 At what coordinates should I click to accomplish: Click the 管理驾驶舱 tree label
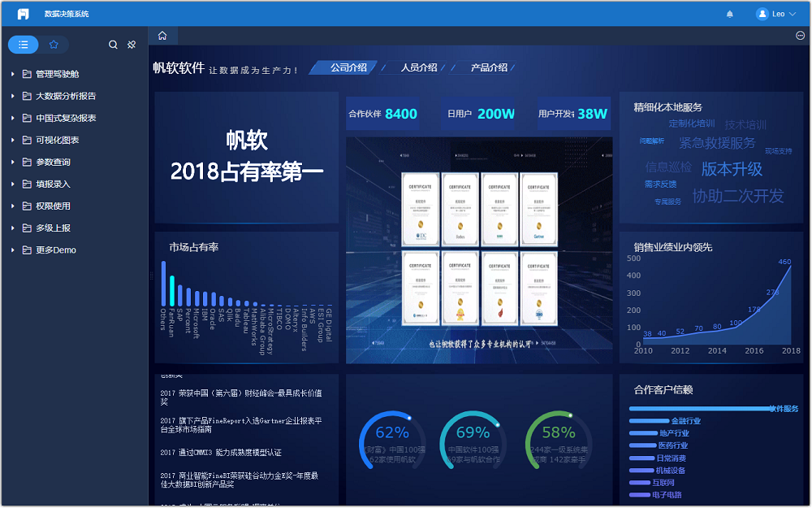click(57, 74)
